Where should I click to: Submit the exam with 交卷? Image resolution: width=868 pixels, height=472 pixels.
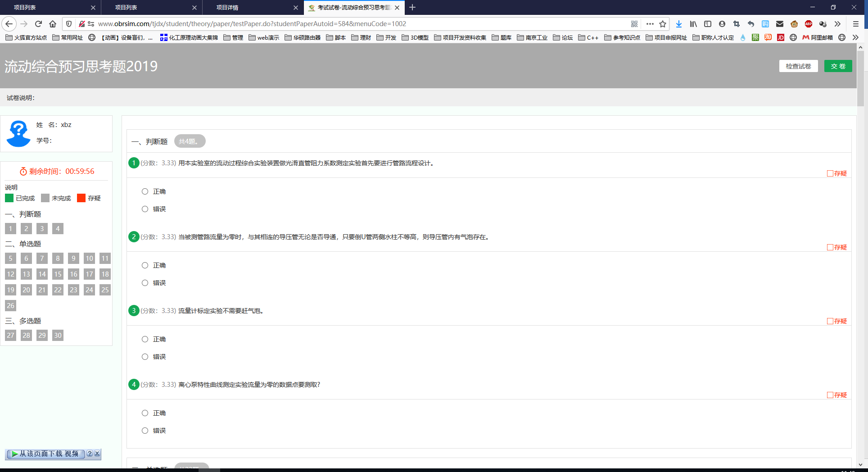click(x=838, y=66)
